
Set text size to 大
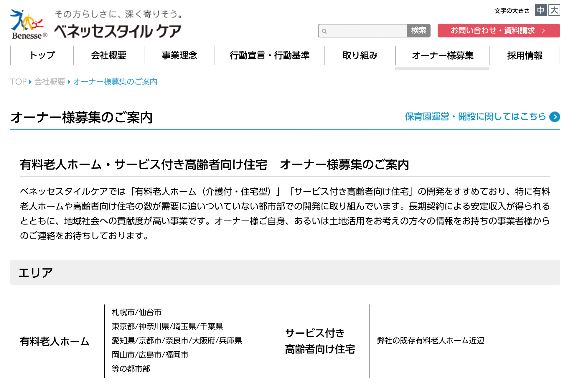point(554,10)
